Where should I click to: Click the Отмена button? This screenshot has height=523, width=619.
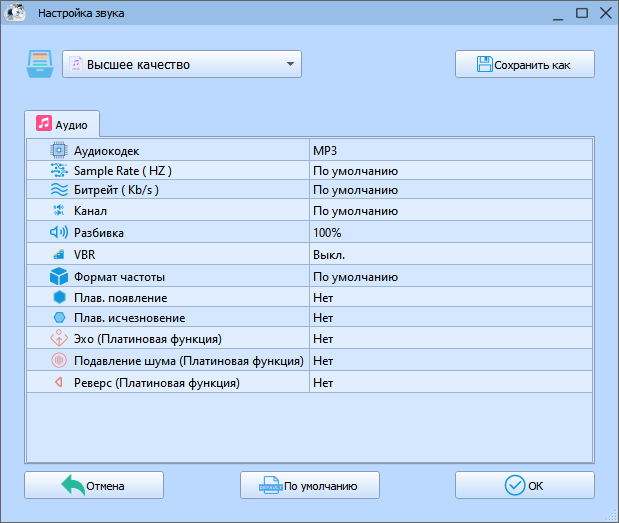pos(94,485)
